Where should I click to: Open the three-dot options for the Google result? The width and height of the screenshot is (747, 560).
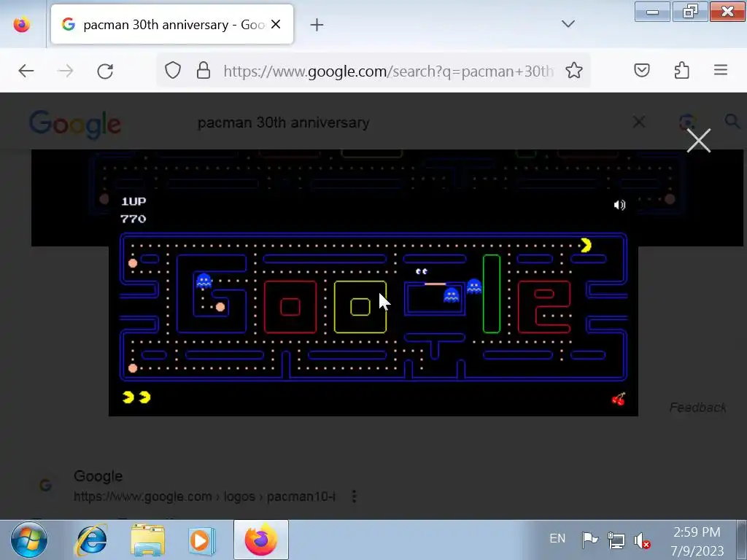pyautogui.click(x=354, y=496)
